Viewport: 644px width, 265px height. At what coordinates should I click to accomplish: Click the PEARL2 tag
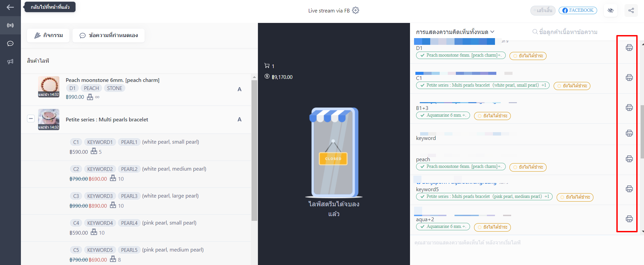pos(129,169)
